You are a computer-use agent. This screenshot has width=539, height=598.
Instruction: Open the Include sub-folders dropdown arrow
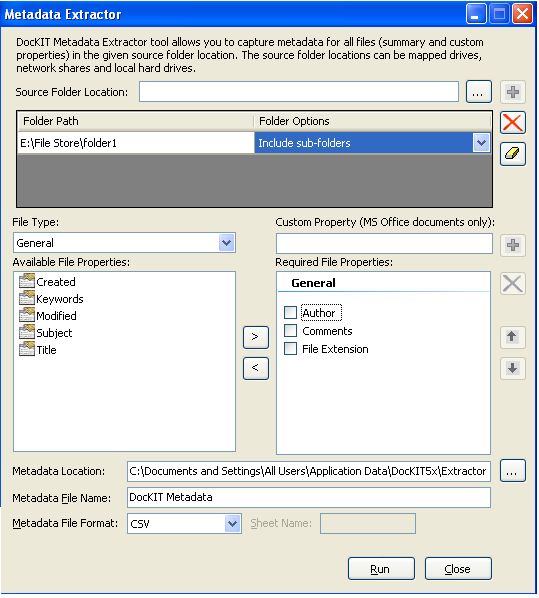tap(481, 143)
